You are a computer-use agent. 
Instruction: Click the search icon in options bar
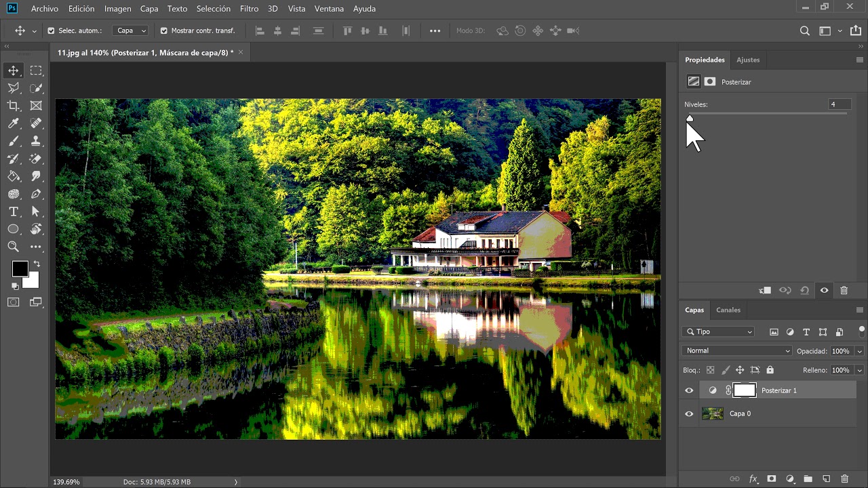805,30
